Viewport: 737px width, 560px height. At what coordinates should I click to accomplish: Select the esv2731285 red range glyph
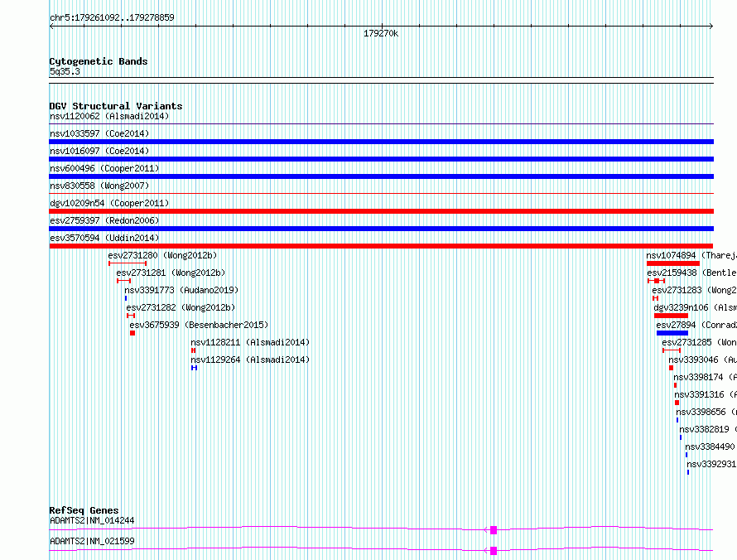tap(672, 350)
